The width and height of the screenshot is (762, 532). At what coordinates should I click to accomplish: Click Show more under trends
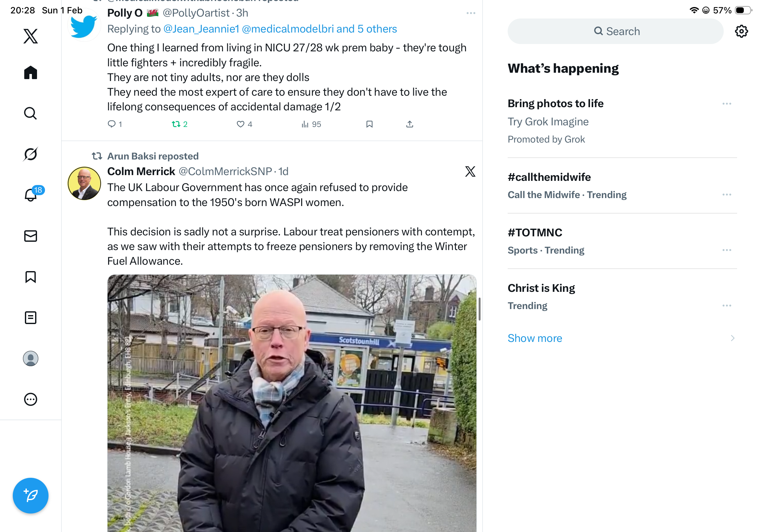click(535, 338)
